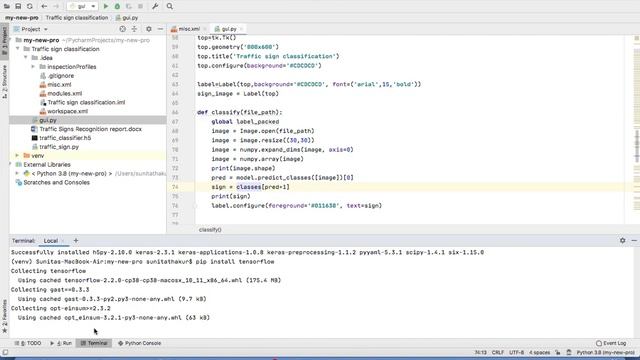Expand the Python 3.8 interpreter node
Image resolution: width=640 pixels, height=360 pixels.
click(x=18, y=173)
